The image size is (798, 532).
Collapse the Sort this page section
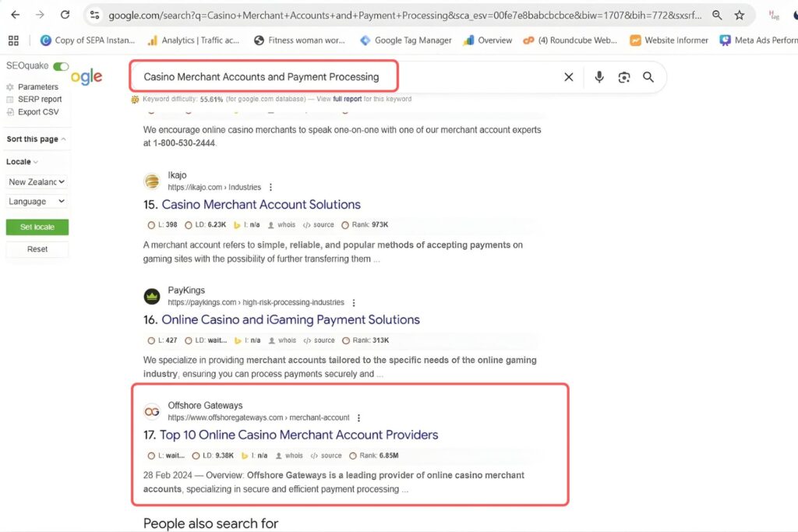35,139
